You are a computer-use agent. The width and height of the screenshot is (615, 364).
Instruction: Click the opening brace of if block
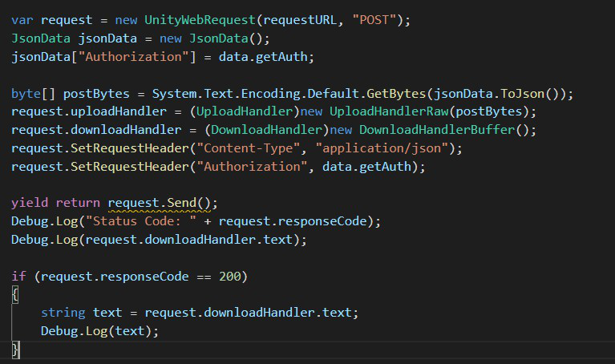tap(15, 294)
